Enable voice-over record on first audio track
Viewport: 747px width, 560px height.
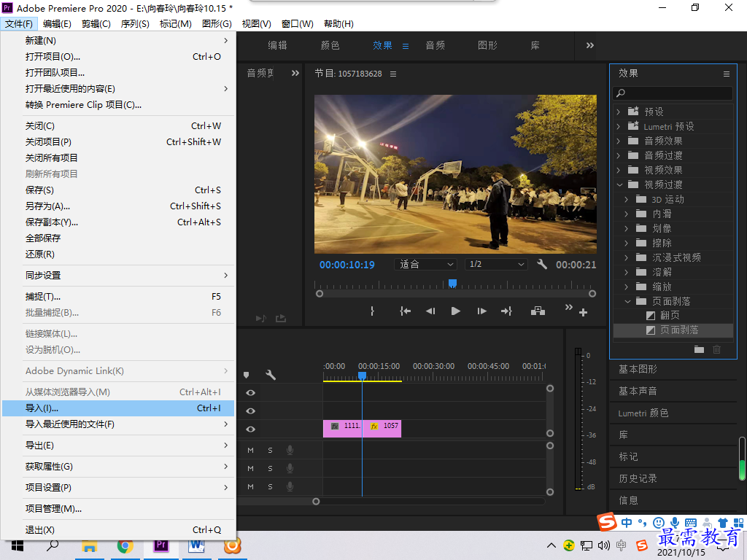(290, 450)
